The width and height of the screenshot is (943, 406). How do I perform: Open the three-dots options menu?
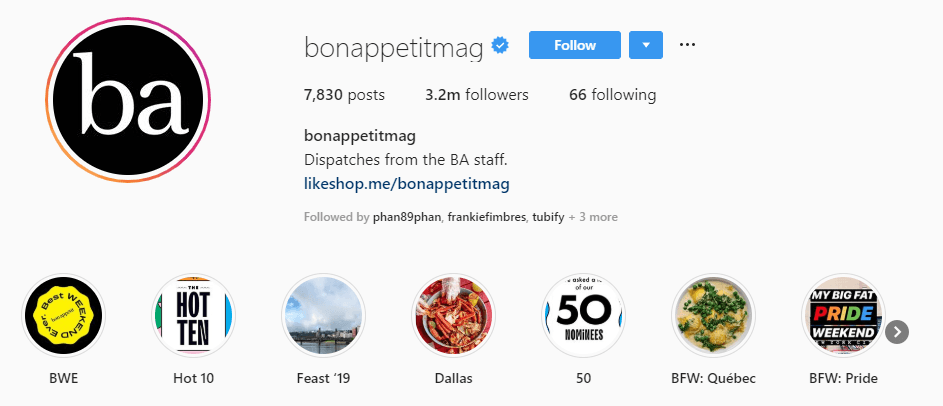(687, 45)
